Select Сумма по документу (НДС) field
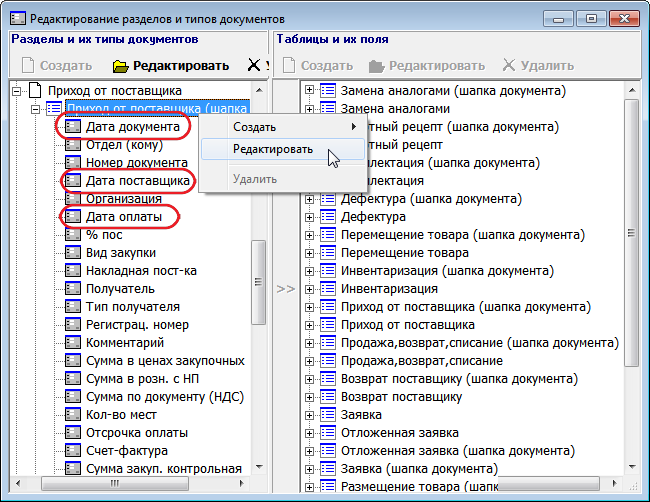The width and height of the screenshot is (650, 502). (x=165, y=397)
